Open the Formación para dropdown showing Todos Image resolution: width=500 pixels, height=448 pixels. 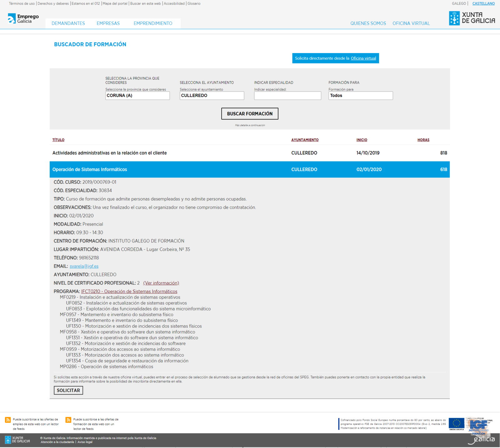pyautogui.click(x=360, y=96)
